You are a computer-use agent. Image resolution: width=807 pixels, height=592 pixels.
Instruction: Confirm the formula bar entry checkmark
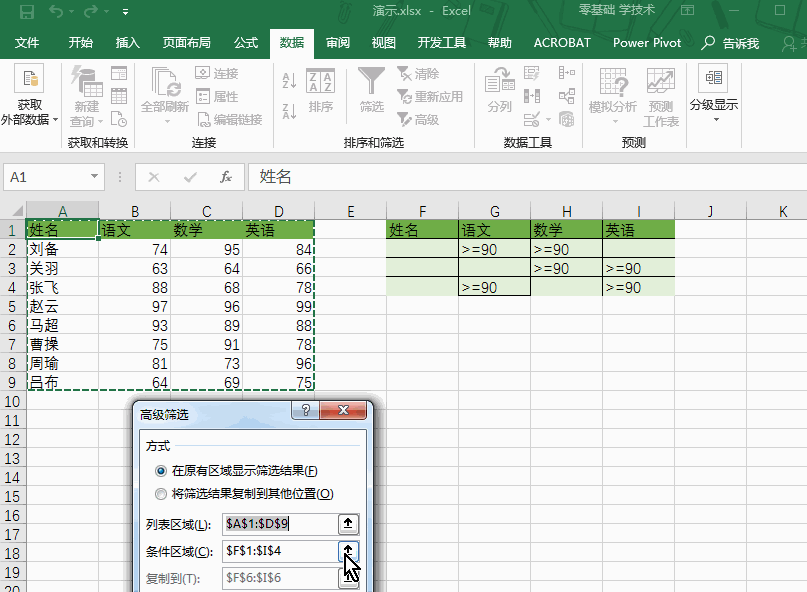pos(190,177)
